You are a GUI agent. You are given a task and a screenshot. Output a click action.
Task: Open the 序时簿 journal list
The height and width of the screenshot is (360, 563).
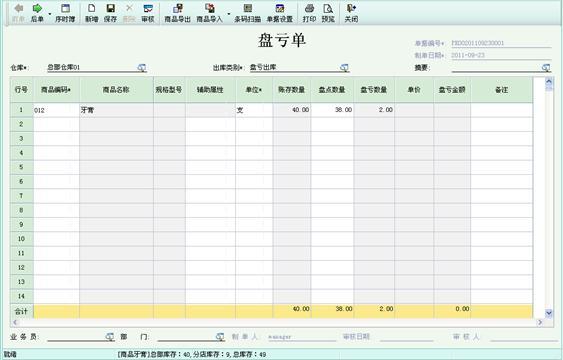click(x=65, y=13)
